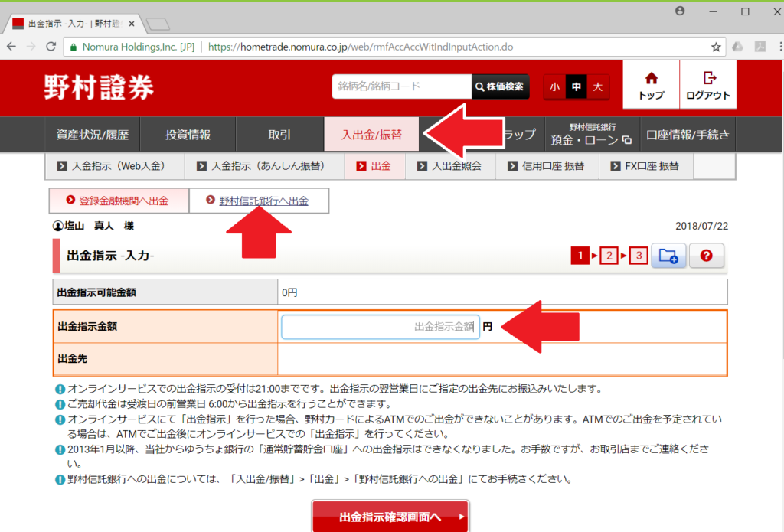The height and width of the screenshot is (532, 784).
Task: Click the add-to-folder bookmark icon
Action: 668,256
